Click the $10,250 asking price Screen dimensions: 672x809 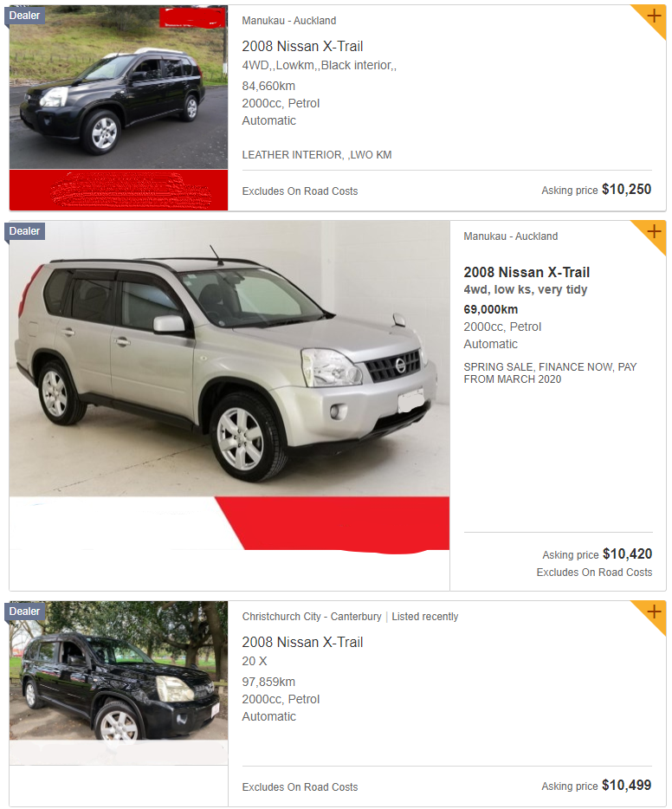(627, 190)
